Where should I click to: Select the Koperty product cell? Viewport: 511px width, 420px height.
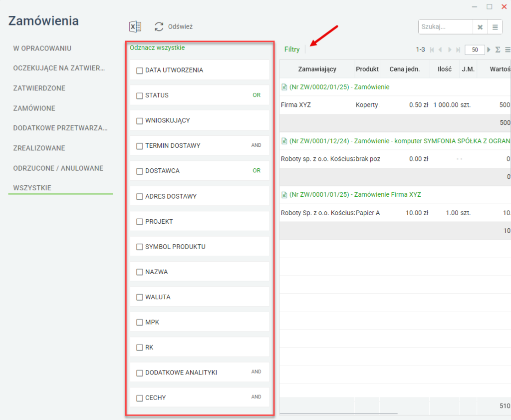tap(367, 105)
